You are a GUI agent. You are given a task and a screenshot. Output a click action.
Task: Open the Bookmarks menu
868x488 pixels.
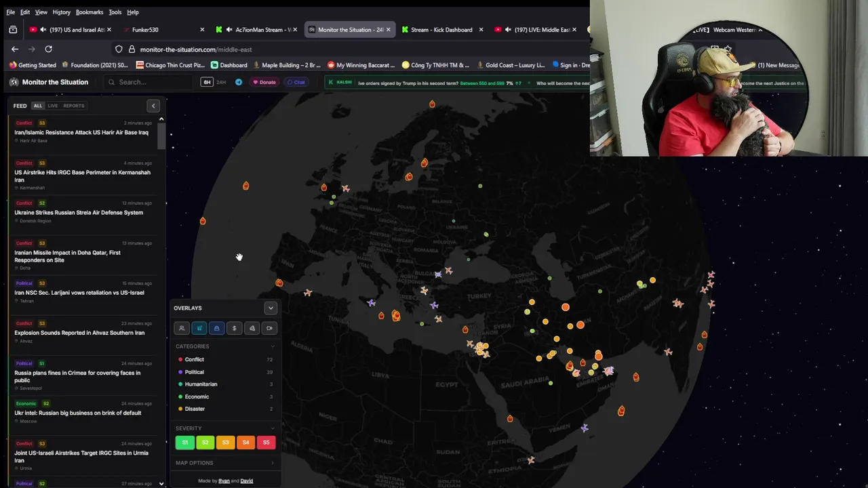(90, 12)
